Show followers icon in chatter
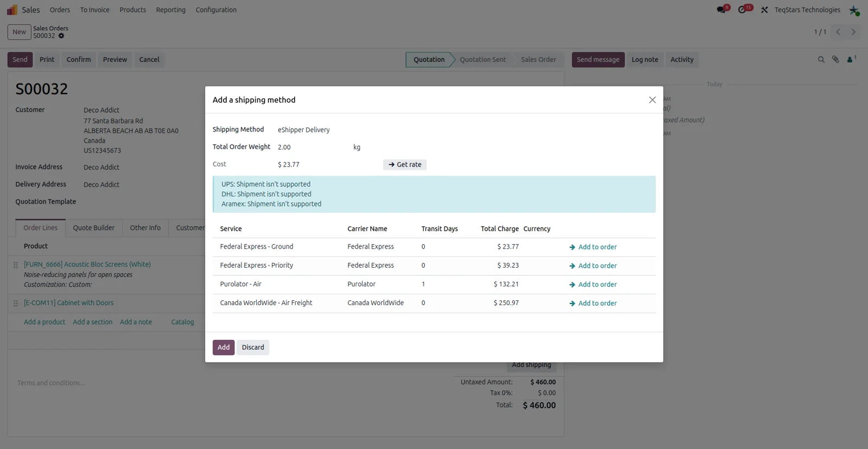The height and width of the screenshot is (449, 868). (851, 59)
